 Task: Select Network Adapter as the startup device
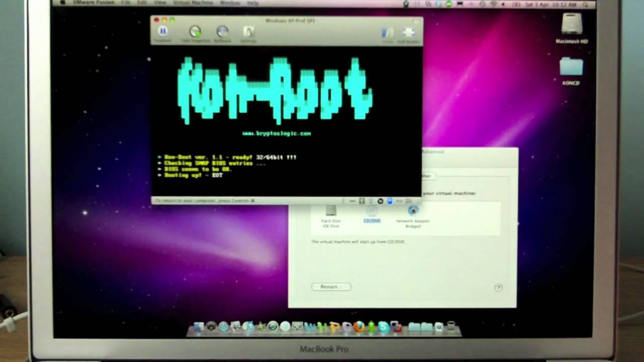tap(413, 216)
